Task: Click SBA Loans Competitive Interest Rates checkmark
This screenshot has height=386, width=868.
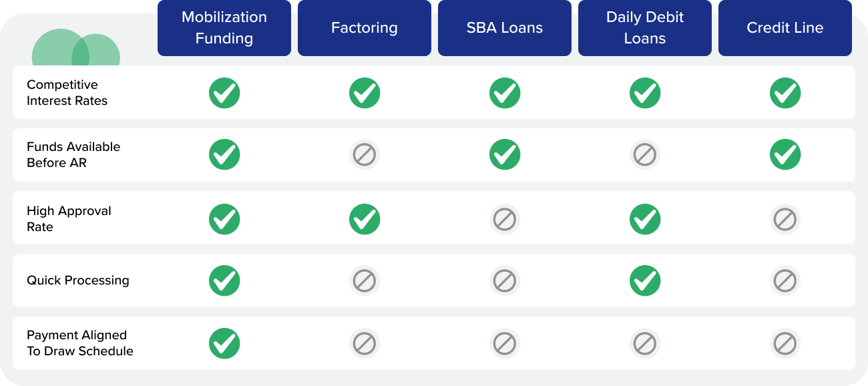Action: click(x=505, y=93)
